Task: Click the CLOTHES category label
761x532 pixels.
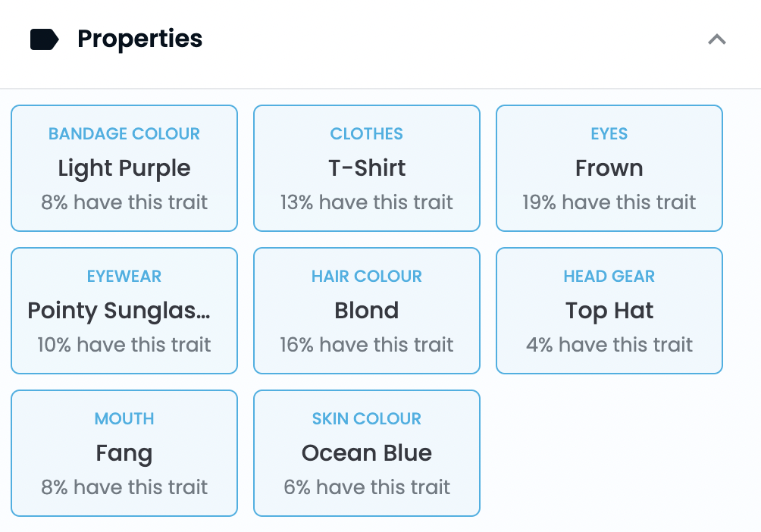Action: pyautogui.click(x=366, y=133)
